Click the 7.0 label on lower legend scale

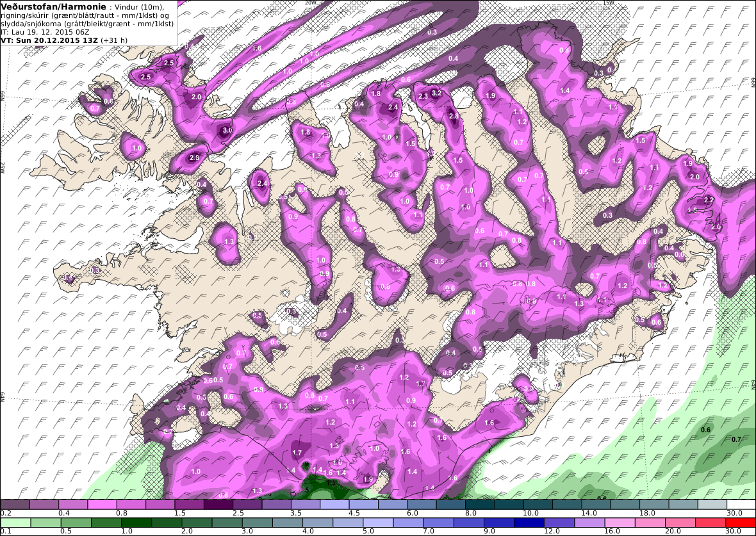(429, 531)
